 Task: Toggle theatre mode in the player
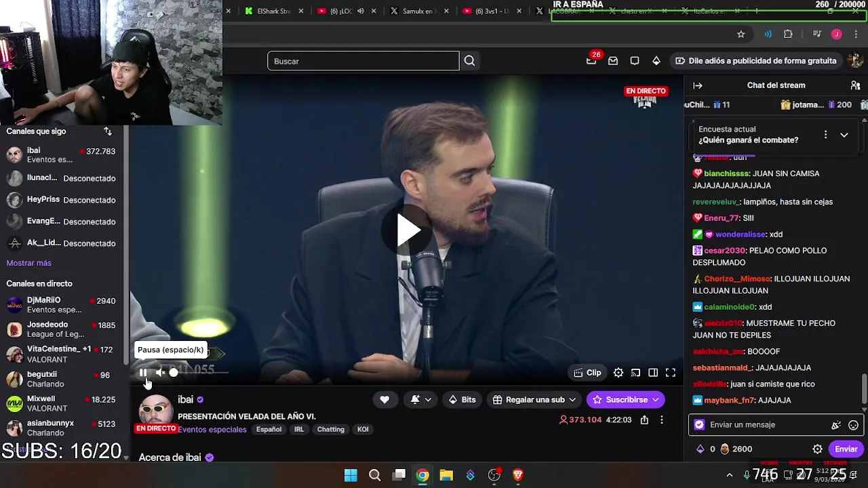653,373
